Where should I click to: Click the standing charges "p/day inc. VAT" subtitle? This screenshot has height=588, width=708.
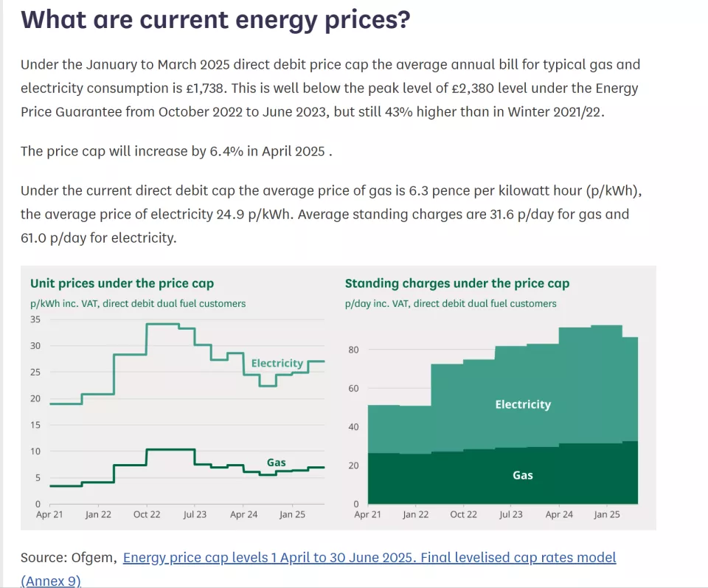(x=451, y=303)
